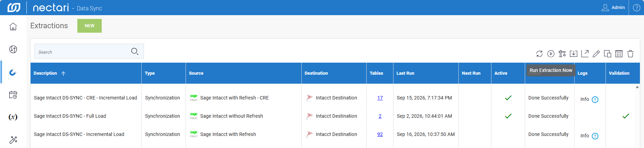Image resolution: width=644 pixels, height=148 pixels.
Task: Click the schedule grid toolbar icon
Action: pyautogui.click(x=619, y=54)
